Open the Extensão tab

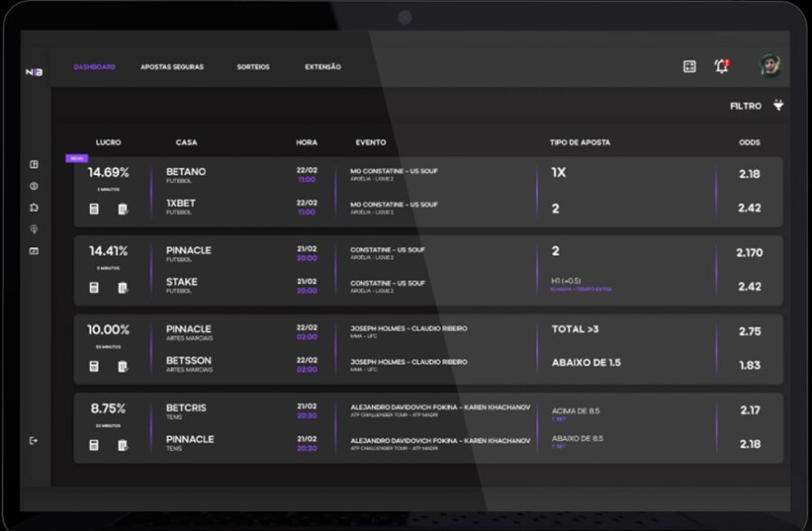[x=323, y=67]
